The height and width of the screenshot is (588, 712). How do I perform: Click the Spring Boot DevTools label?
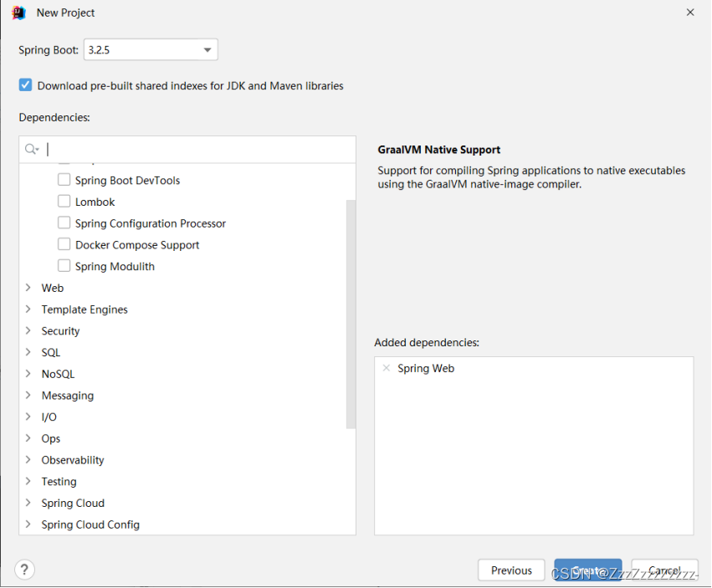click(128, 181)
